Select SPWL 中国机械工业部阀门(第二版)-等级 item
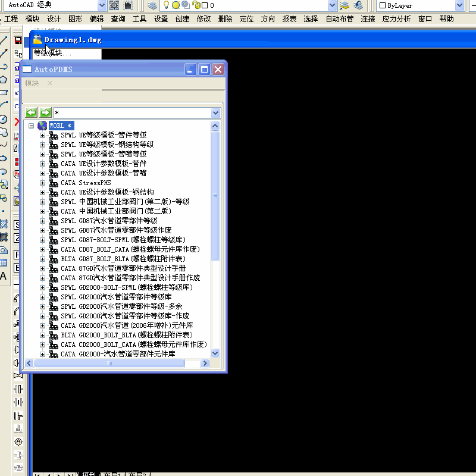Image resolution: width=476 pixels, height=476 pixels. (125, 202)
